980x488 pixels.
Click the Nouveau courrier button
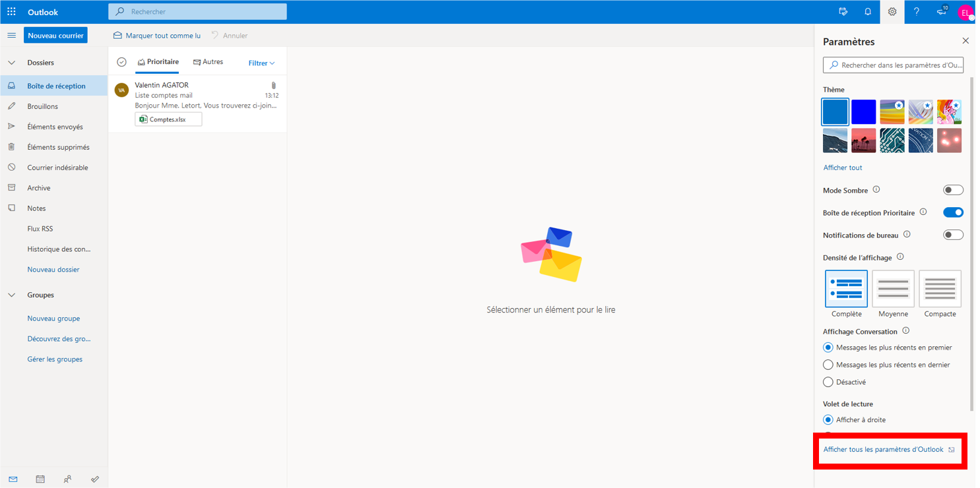[55, 36]
